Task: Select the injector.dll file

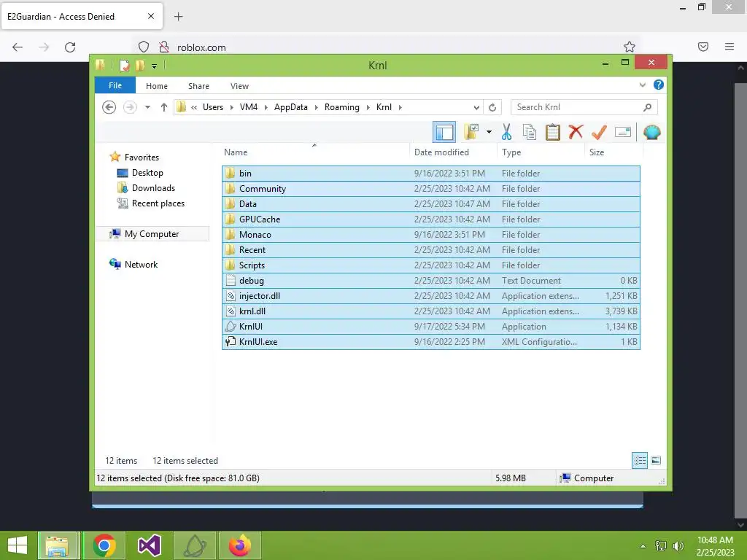Action: click(430, 296)
